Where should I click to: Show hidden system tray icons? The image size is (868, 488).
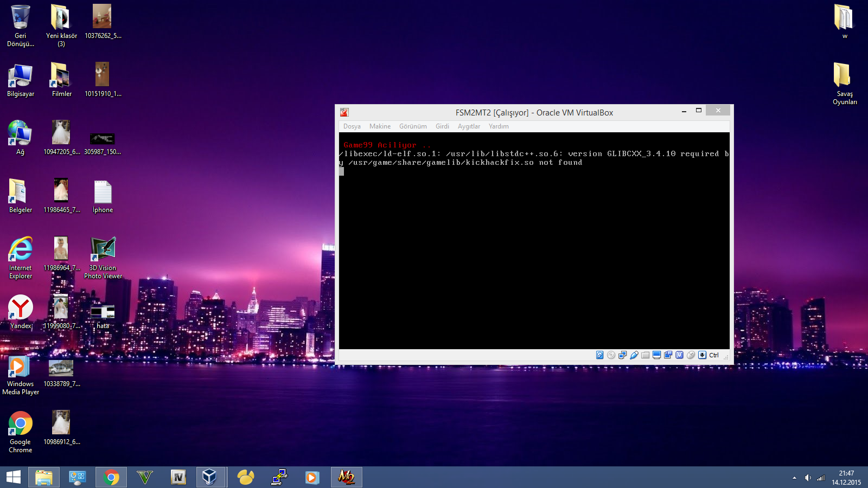pos(794,478)
